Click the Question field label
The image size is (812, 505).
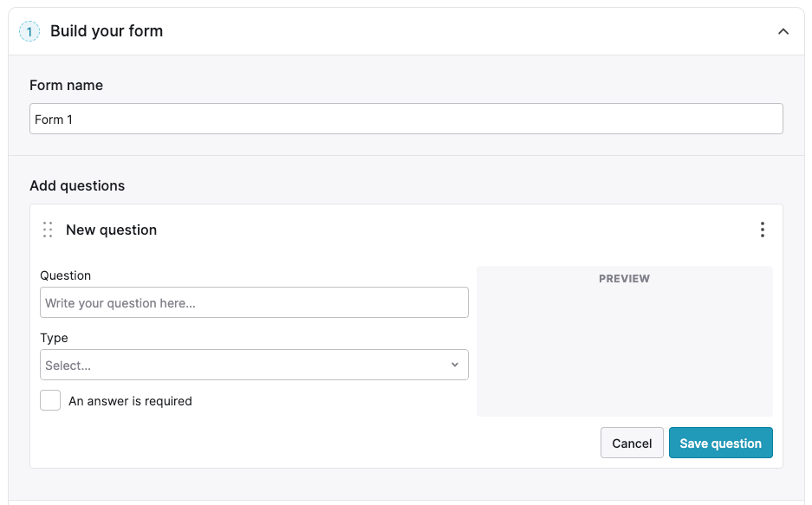[x=65, y=275]
